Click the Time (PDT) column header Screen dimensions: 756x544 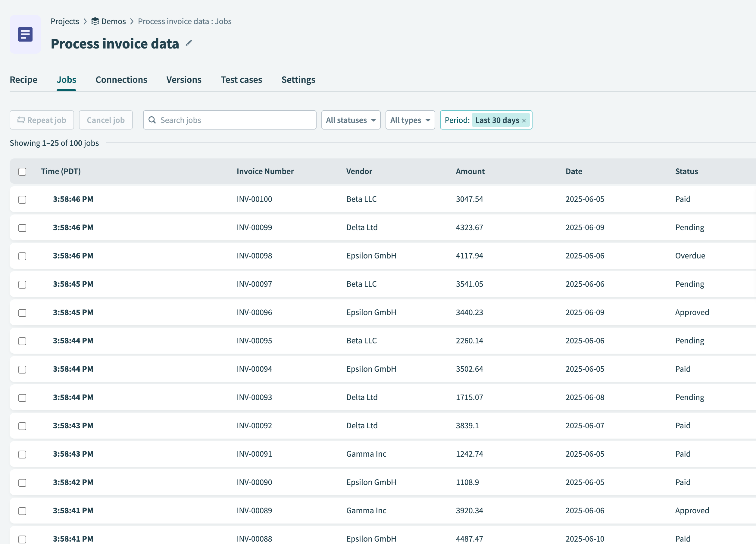[x=61, y=171]
